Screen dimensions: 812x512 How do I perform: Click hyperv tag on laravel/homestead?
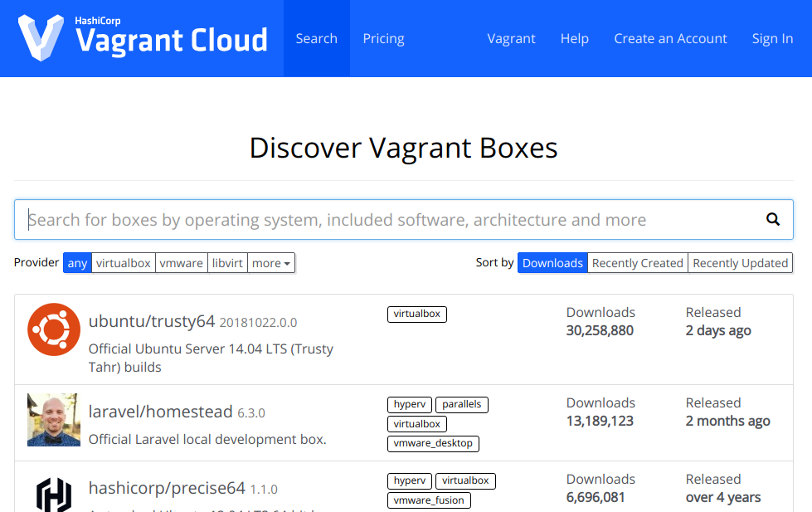coord(410,405)
